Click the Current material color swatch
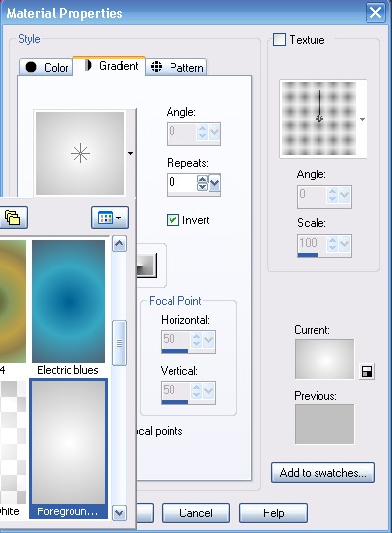 click(324, 359)
